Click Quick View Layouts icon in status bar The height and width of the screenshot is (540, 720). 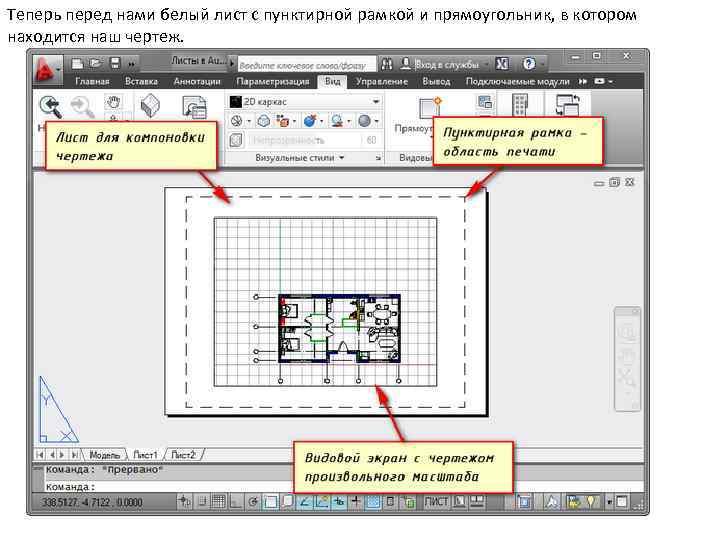click(460, 502)
